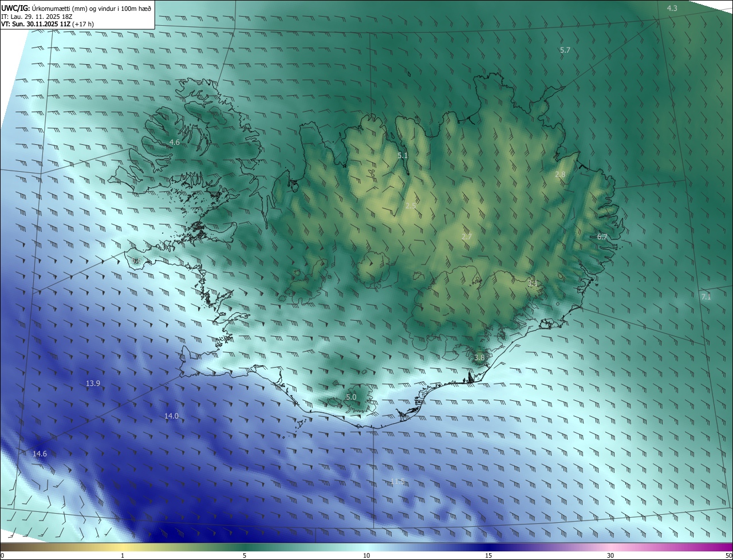The image size is (733, 560).
Task: Click the map value 14.0
Action: [171, 416]
